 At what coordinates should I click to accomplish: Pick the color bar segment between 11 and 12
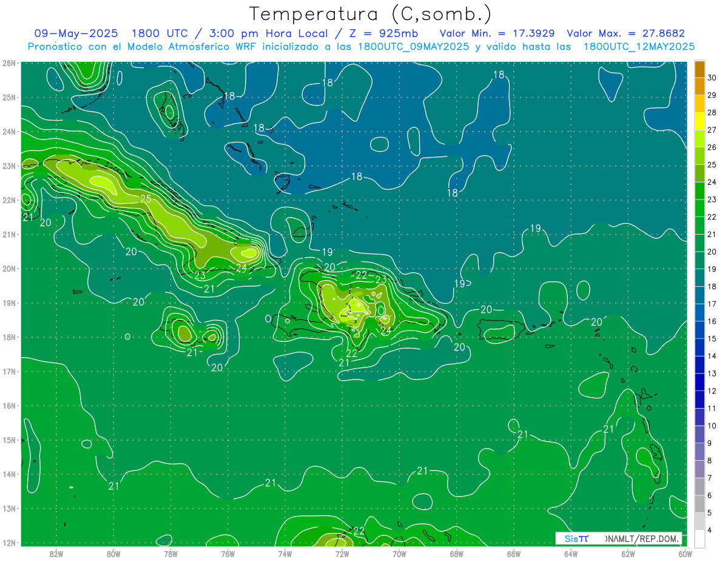pyautogui.click(x=699, y=400)
